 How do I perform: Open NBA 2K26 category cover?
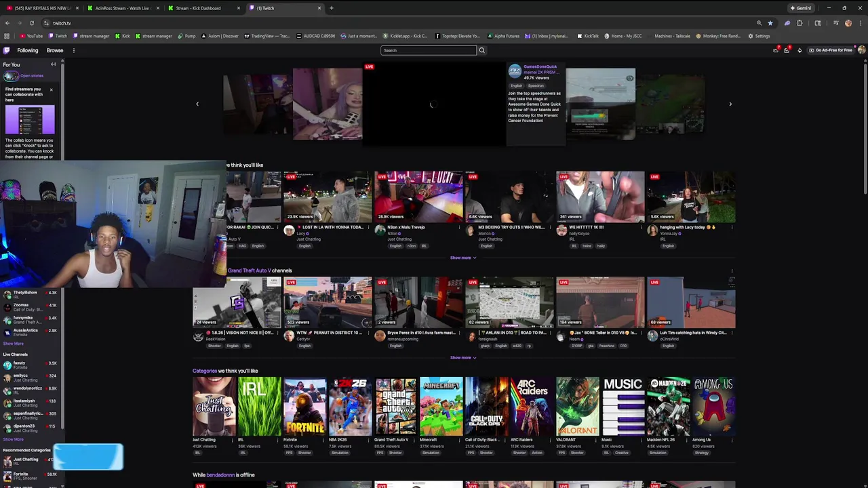pos(351,406)
